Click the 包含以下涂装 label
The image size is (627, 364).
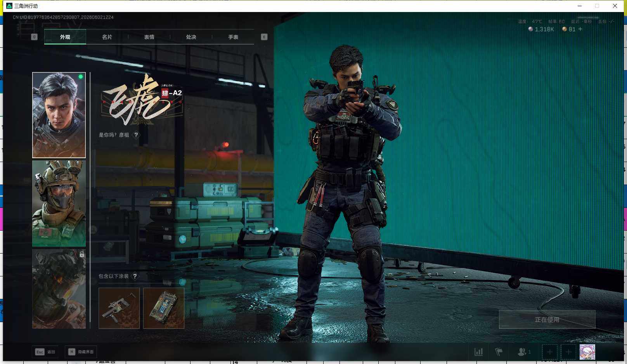coord(114,276)
